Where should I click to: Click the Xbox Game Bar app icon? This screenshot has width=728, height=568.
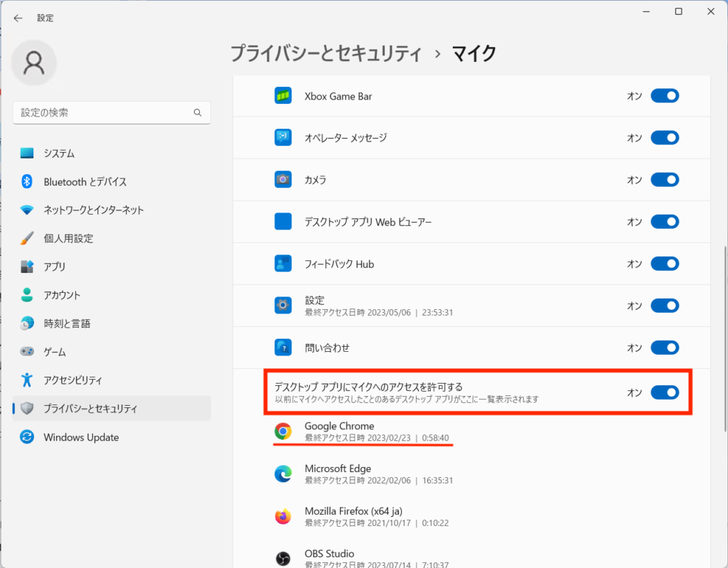coord(283,95)
